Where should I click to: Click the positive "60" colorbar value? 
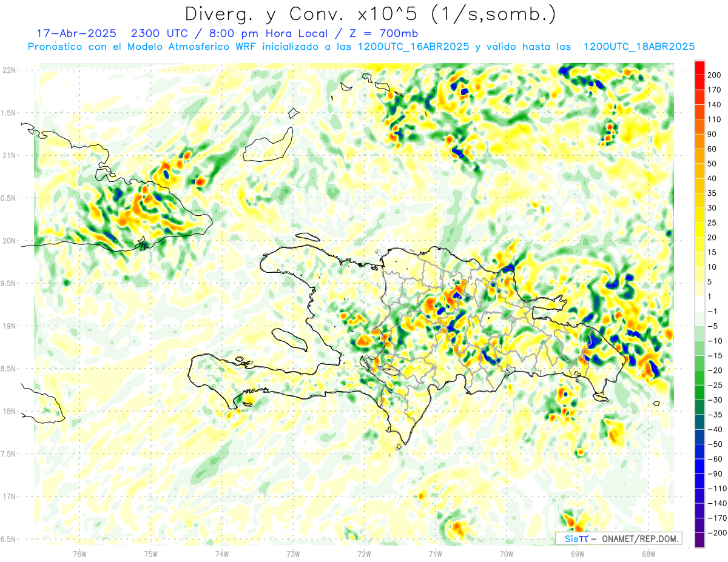713,149
